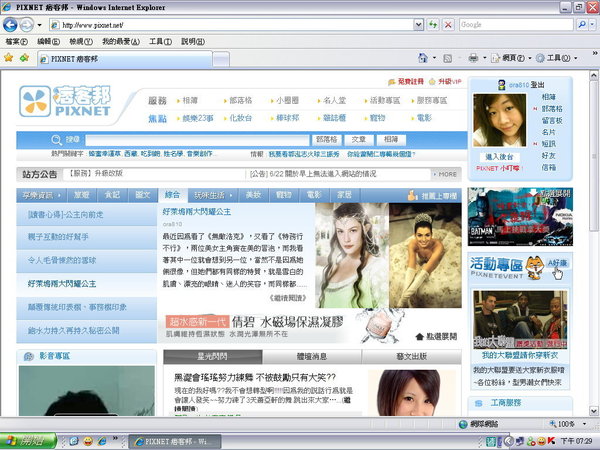Open the 網頁(P) command bar menu
Screen dimensions: 600x450
click(x=511, y=58)
